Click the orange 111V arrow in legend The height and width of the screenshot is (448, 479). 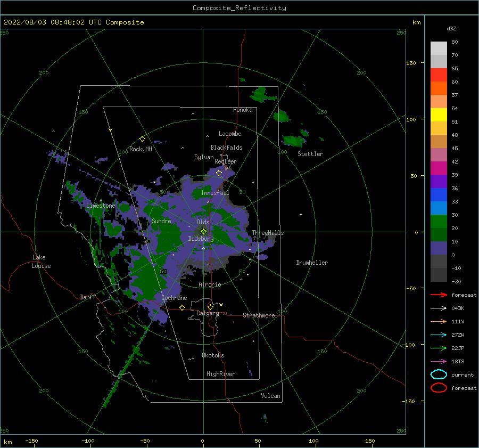(439, 321)
